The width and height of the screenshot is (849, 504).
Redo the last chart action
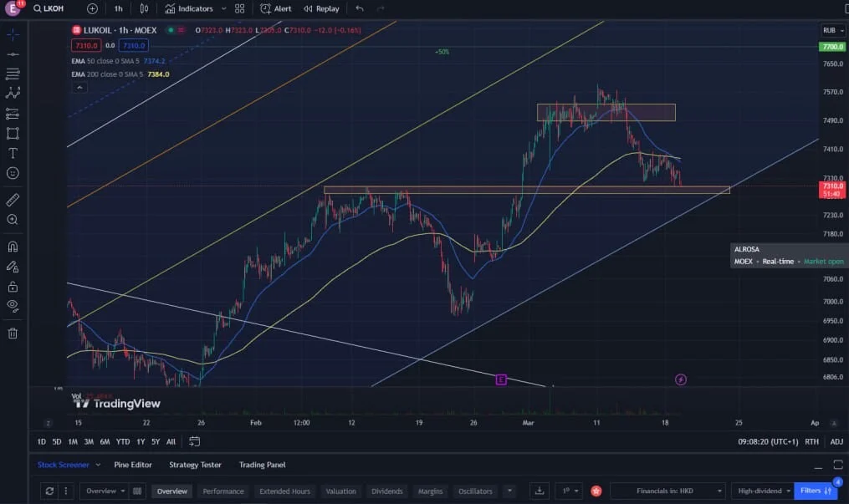click(381, 8)
